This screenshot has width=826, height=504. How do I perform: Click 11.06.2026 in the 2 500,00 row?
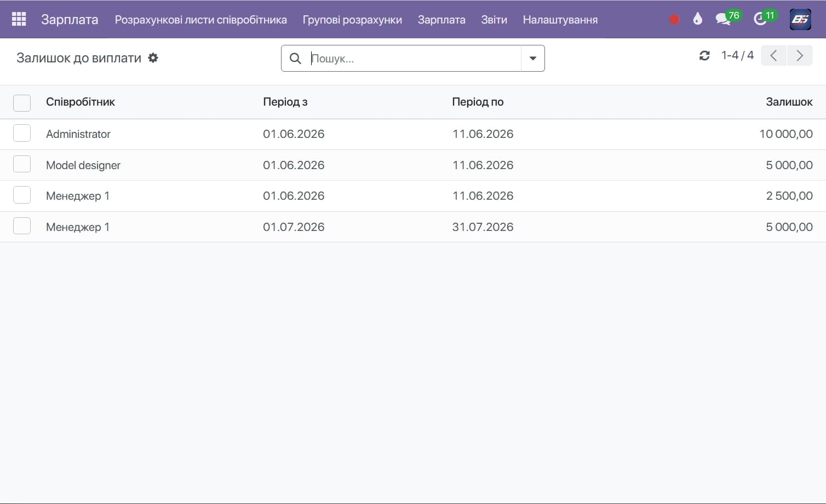click(x=483, y=196)
